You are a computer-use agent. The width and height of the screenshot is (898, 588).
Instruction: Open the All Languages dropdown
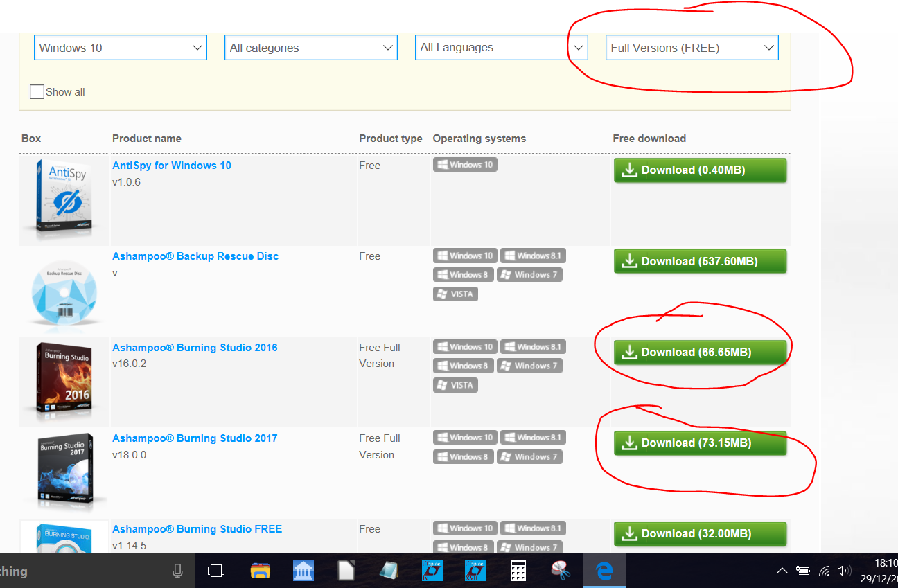point(502,48)
